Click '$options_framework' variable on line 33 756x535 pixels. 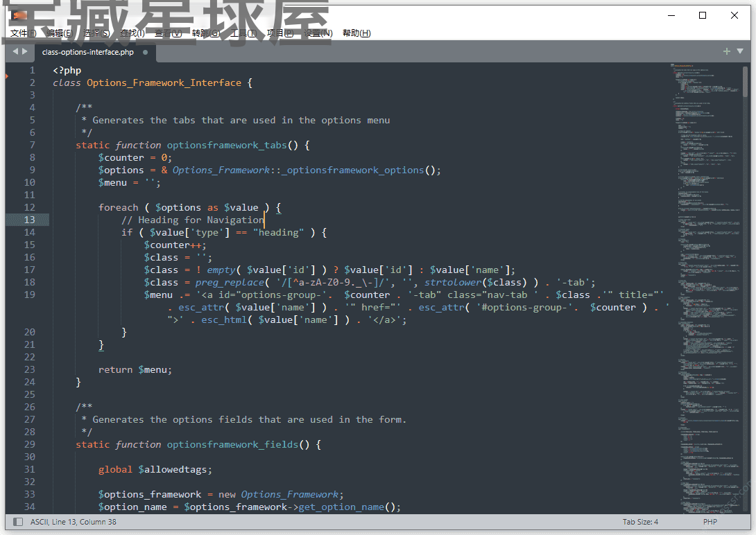click(150, 495)
